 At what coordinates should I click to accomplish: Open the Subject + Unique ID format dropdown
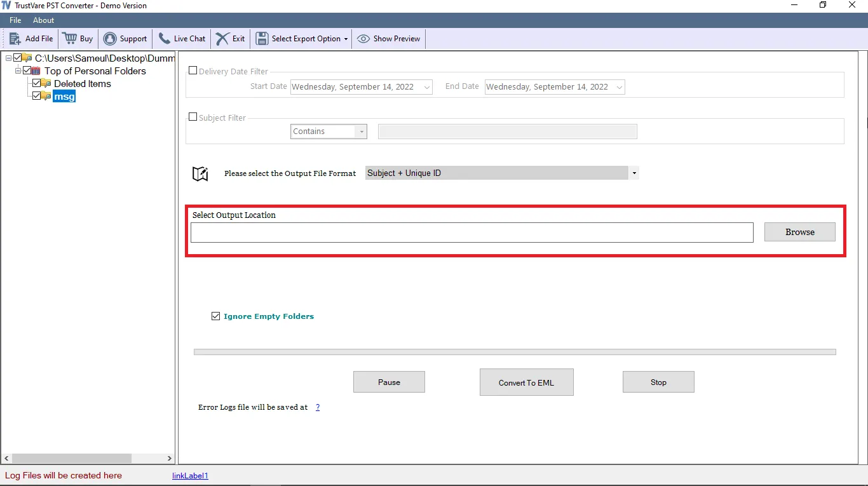coord(634,173)
